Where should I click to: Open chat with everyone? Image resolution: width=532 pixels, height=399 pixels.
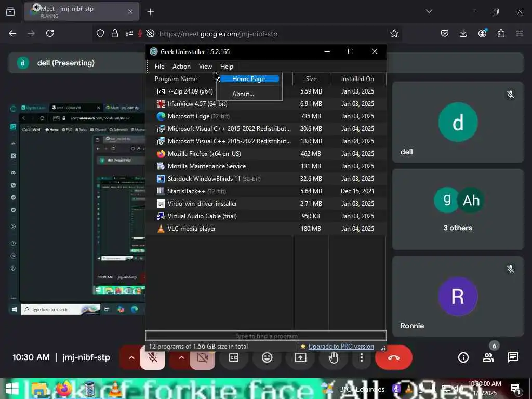[513, 357]
